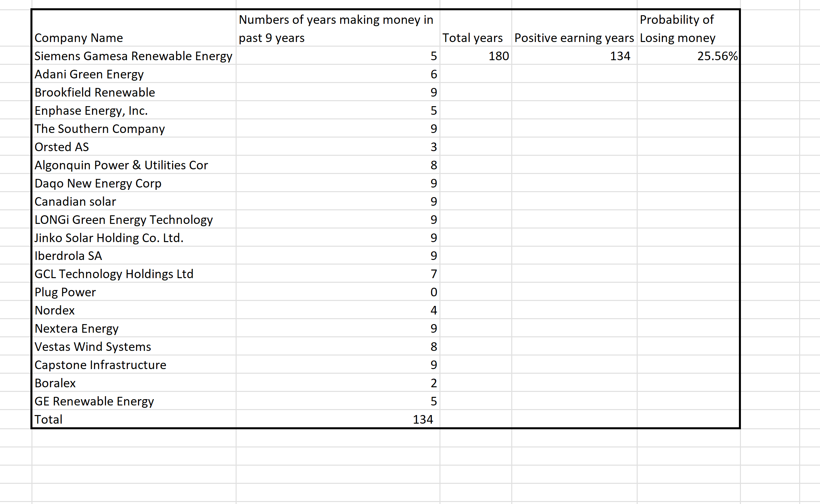Screen dimensions: 820x504
Task: Click the years value 2 for Boralex
Action: click(338, 383)
